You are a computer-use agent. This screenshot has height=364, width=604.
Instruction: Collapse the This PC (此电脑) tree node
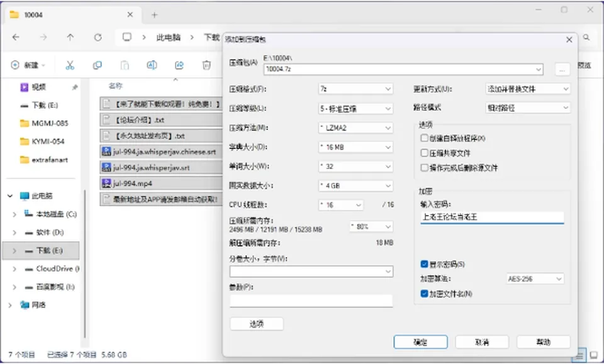point(10,196)
